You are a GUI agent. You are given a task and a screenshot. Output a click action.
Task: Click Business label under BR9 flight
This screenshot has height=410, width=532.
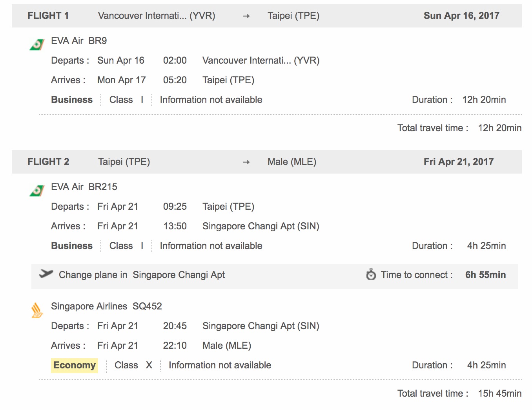pos(72,100)
